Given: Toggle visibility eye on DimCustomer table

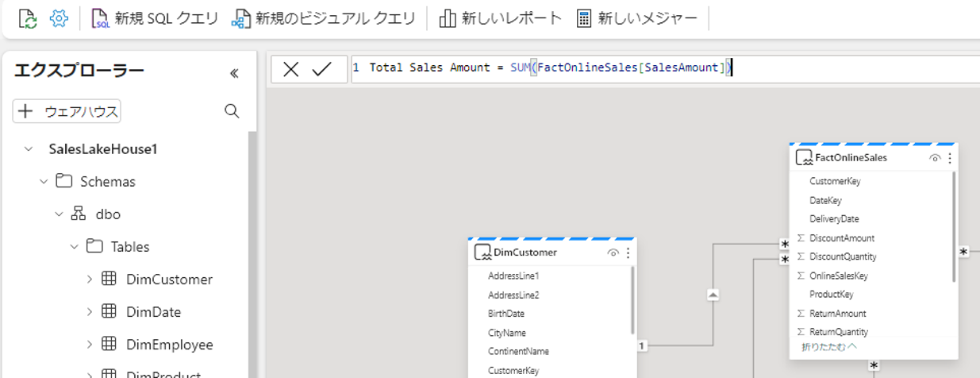Looking at the screenshot, I should point(613,253).
